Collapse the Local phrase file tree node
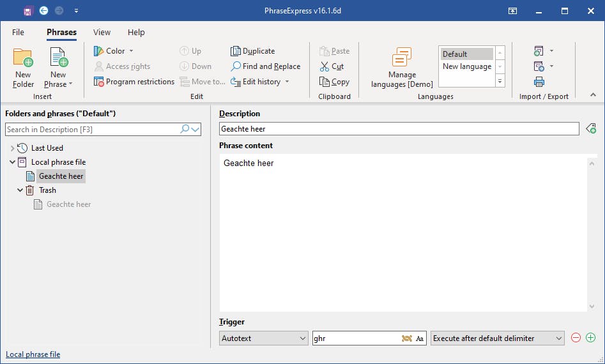 click(12, 162)
